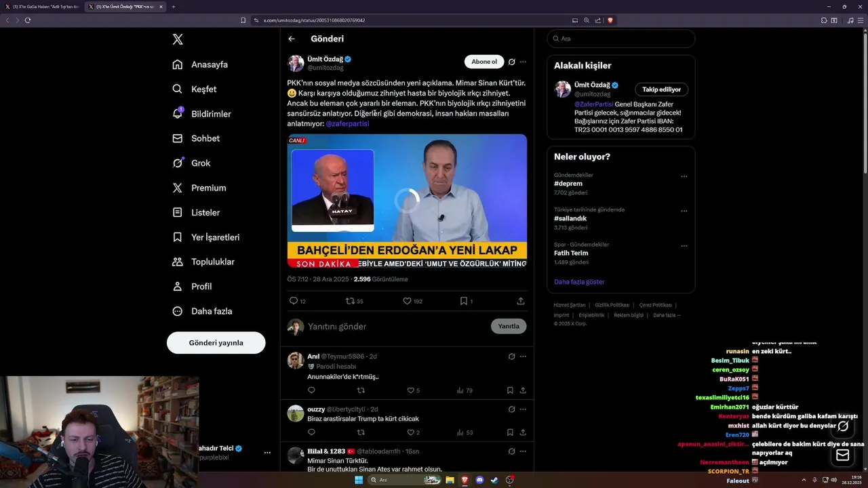
Task: Click Takip ediliyor button
Action: click(x=661, y=89)
